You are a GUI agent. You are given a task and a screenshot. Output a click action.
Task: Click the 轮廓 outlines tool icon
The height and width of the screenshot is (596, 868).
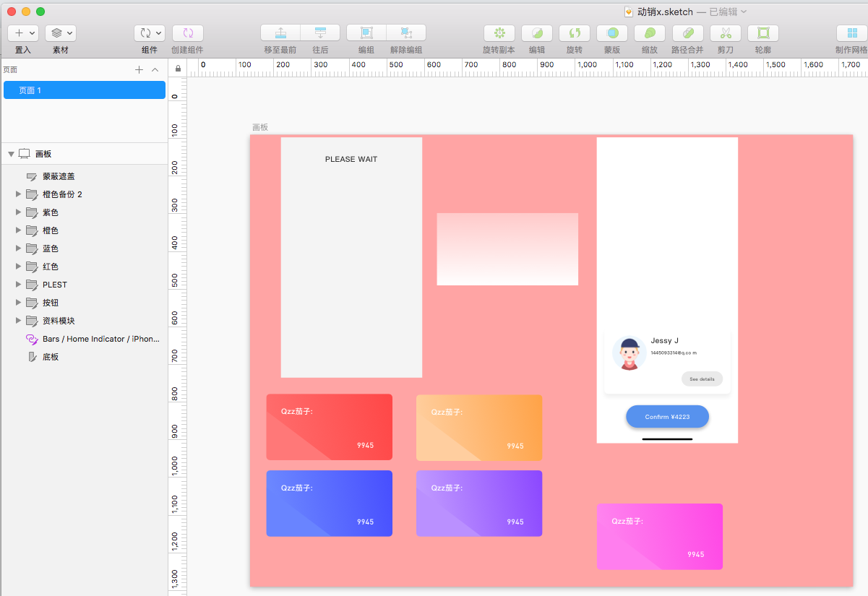pyautogui.click(x=763, y=33)
